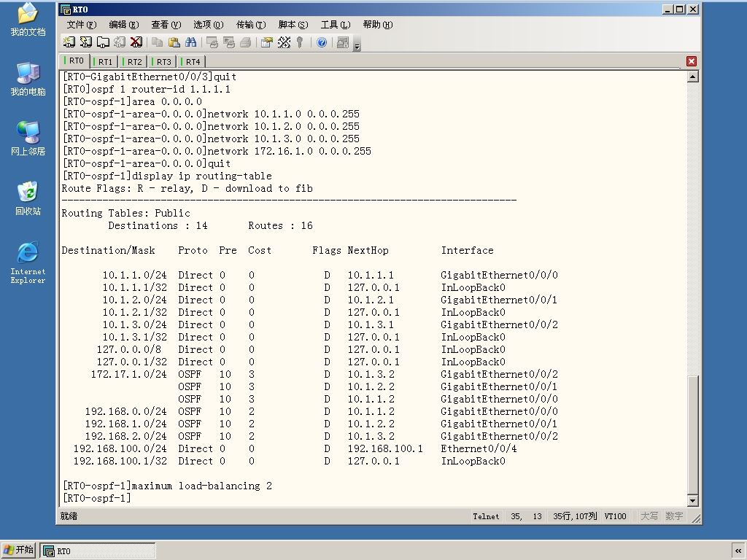
Task: Click the terminal prompt line [RT0-ospf-1]
Action: click(x=97, y=498)
